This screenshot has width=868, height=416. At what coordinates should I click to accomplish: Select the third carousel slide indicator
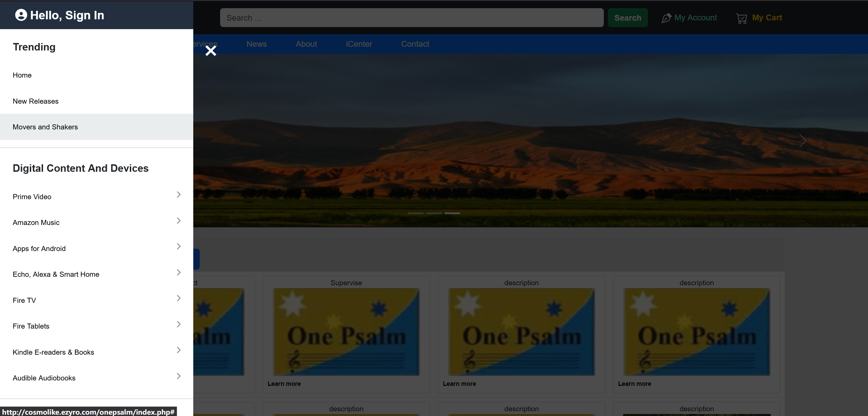452,213
